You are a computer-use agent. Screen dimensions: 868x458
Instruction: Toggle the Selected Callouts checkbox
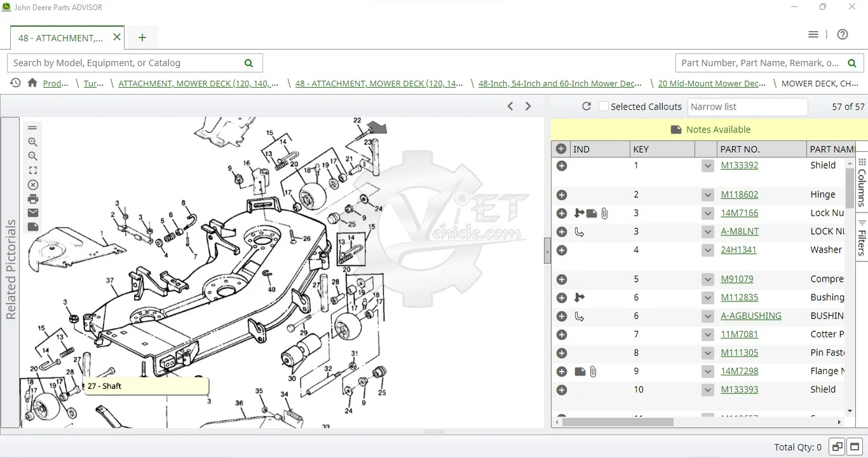[604, 106]
